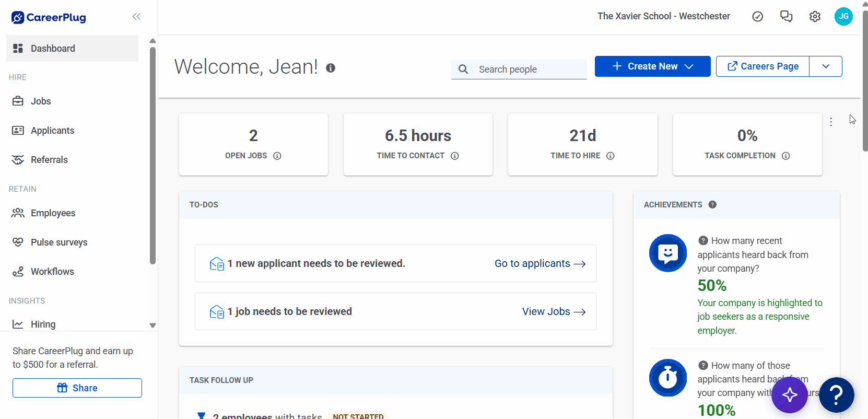Follow the Go to applicants link

pyautogui.click(x=540, y=263)
